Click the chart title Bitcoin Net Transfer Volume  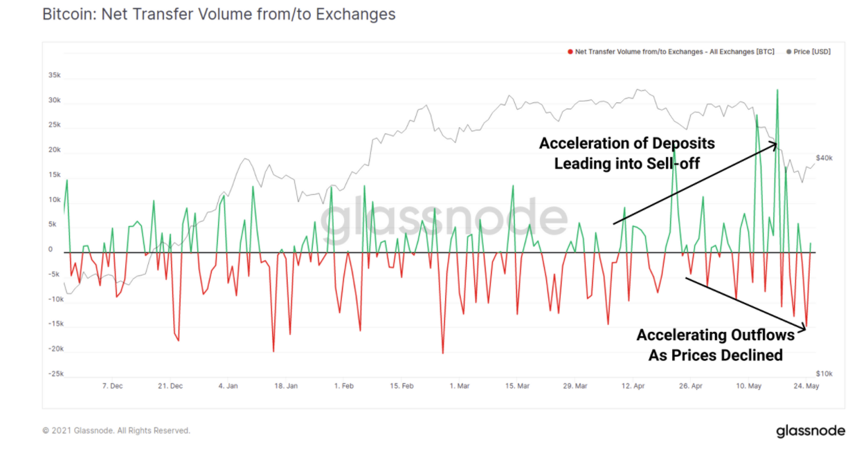coord(219,15)
